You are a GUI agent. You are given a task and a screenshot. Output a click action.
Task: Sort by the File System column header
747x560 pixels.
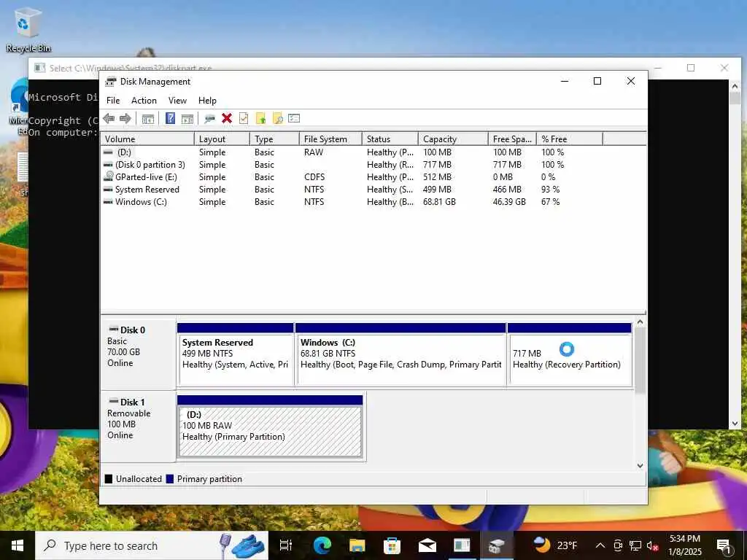330,139
